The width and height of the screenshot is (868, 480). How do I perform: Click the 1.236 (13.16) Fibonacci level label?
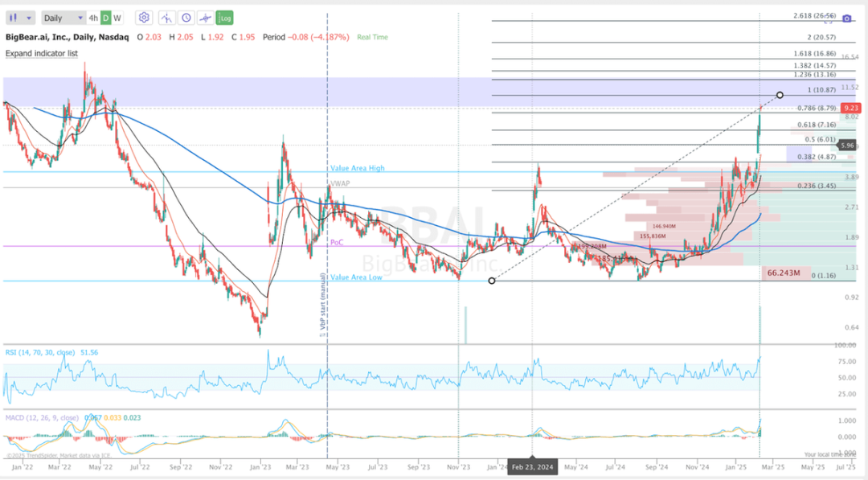pos(814,74)
